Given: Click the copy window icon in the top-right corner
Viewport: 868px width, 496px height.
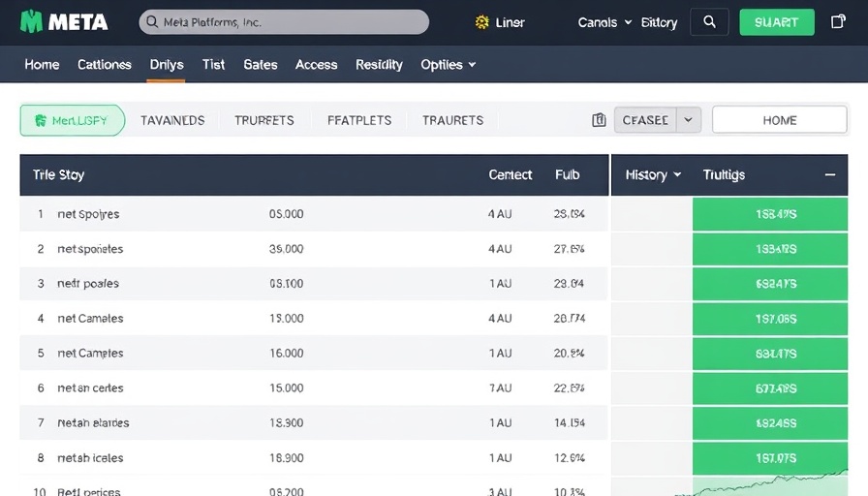Looking at the screenshot, I should pyautogui.click(x=838, y=22).
